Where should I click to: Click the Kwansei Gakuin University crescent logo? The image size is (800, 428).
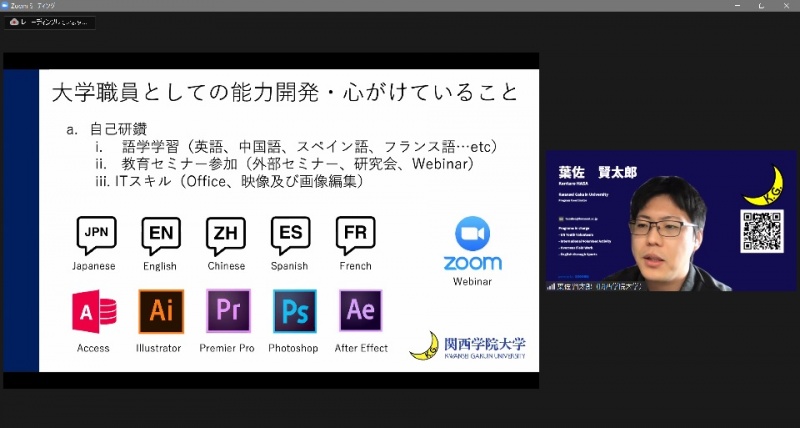click(x=424, y=346)
